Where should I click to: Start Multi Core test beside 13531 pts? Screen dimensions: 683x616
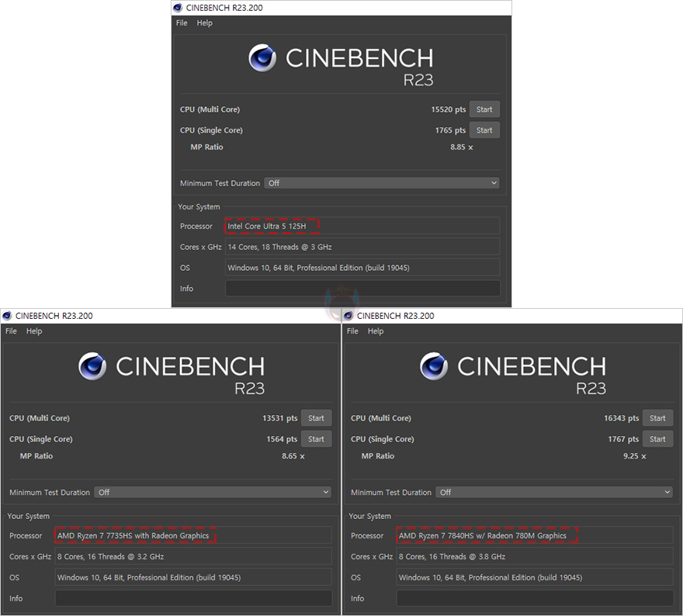point(316,418)
